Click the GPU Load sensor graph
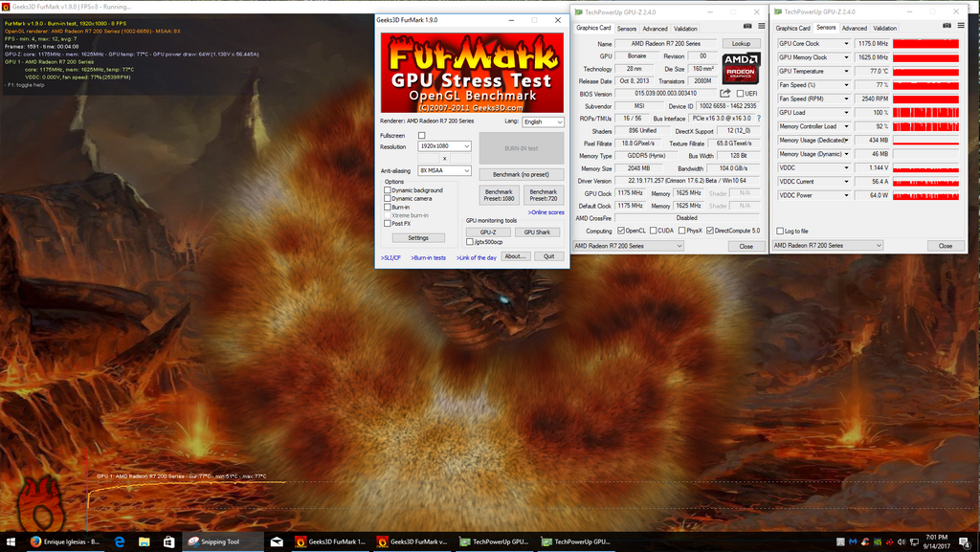 925,112
